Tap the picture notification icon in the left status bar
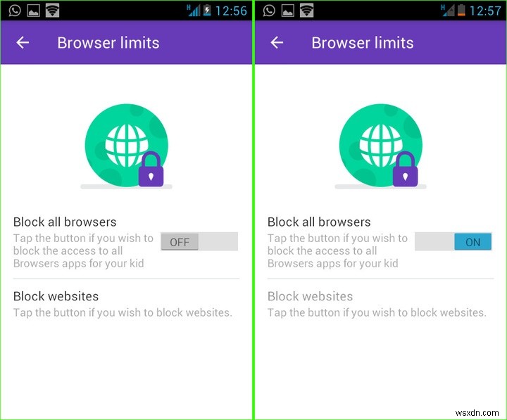 click(x=34, y=11)
